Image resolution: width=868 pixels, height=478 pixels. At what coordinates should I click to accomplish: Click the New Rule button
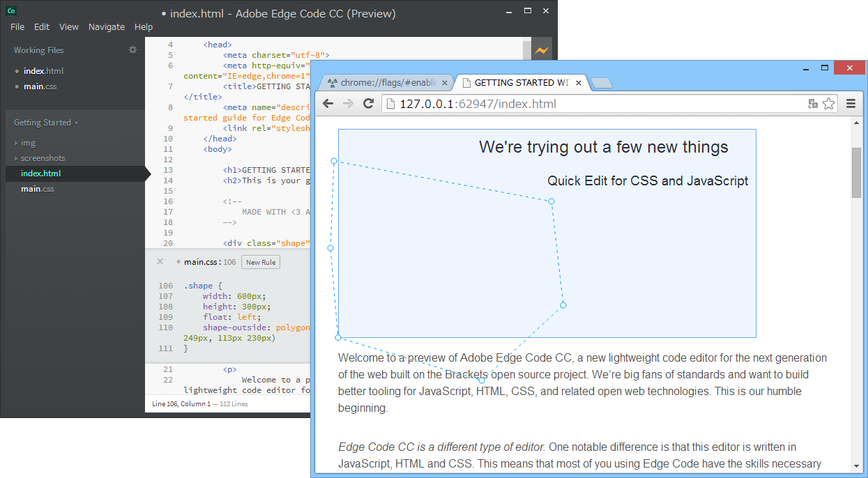coord(260,262)
